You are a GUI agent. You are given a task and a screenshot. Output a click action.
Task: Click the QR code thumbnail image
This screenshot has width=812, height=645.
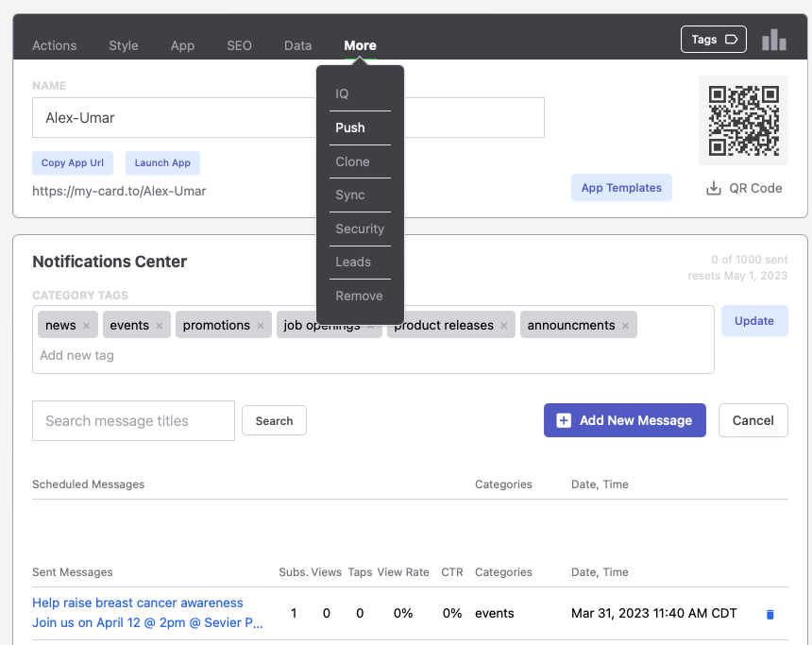click(x=743, y=120)
